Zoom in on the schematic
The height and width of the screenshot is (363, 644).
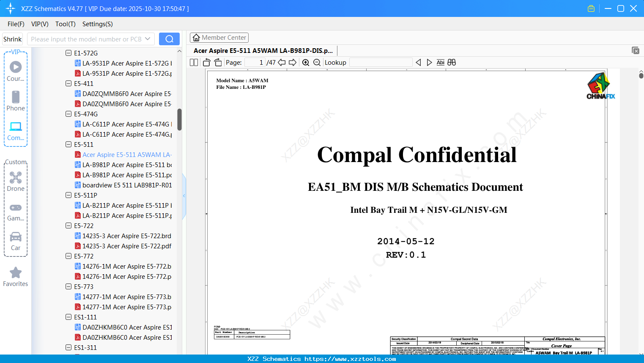[306, 62]
